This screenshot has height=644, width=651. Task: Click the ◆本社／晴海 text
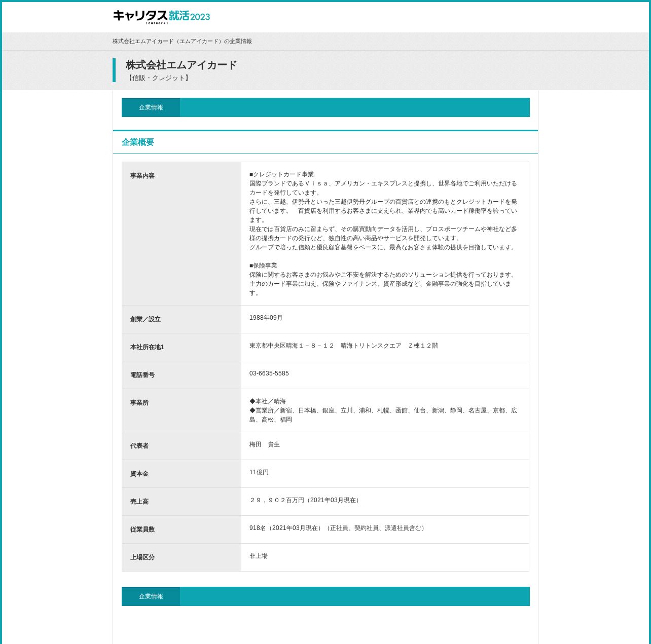(268, 401)
